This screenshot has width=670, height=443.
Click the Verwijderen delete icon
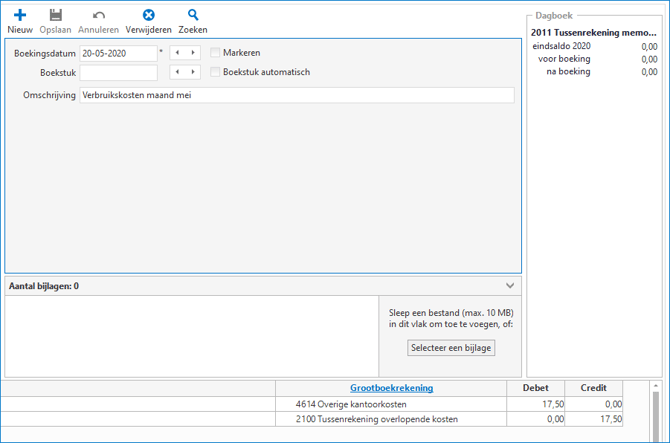pyautogui.click(x=148, y=16)
